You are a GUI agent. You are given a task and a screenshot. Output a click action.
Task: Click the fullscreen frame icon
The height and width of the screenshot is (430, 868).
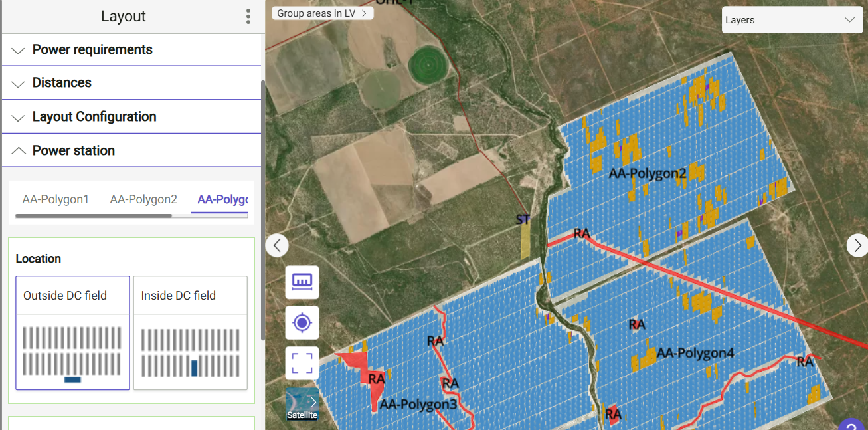click(x=302, y=364)
